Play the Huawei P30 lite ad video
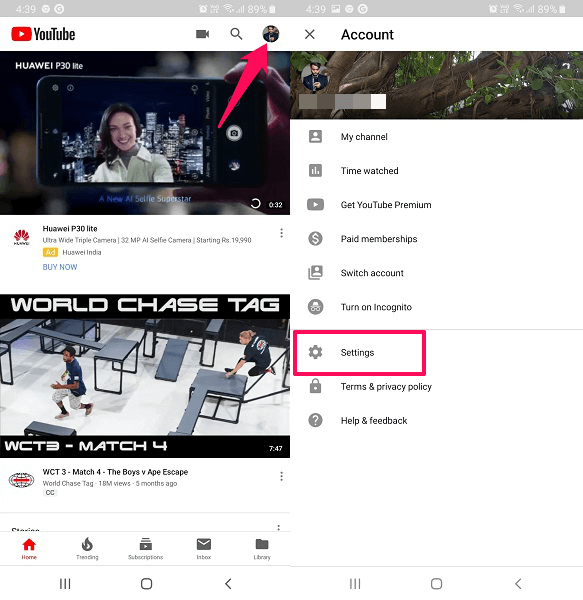583x600 pixels. point(145,133)
